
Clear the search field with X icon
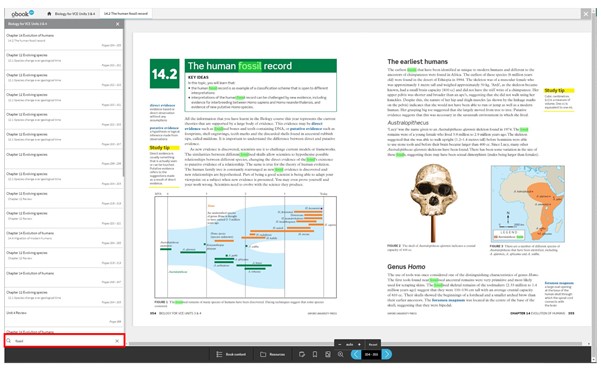coord(117,341)
